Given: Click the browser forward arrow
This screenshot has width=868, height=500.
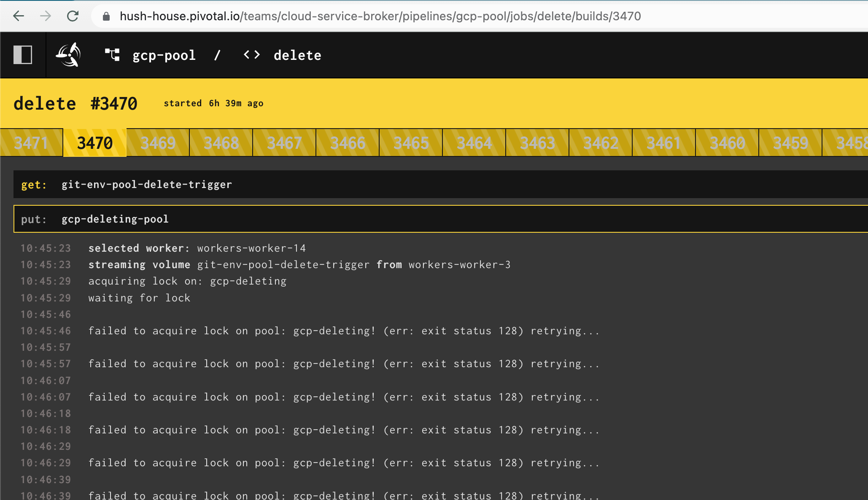Looking at the screenshot, I should [46, 16].
